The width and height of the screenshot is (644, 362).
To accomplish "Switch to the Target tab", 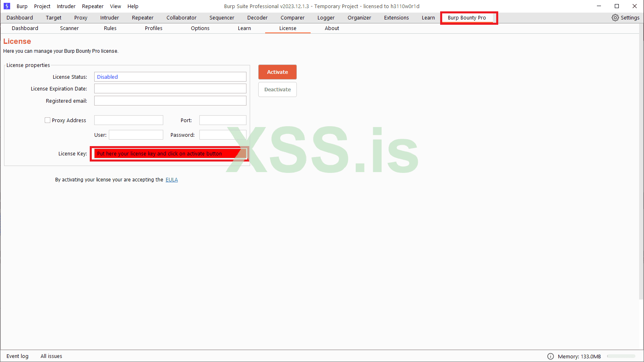I will click(54, 17).
